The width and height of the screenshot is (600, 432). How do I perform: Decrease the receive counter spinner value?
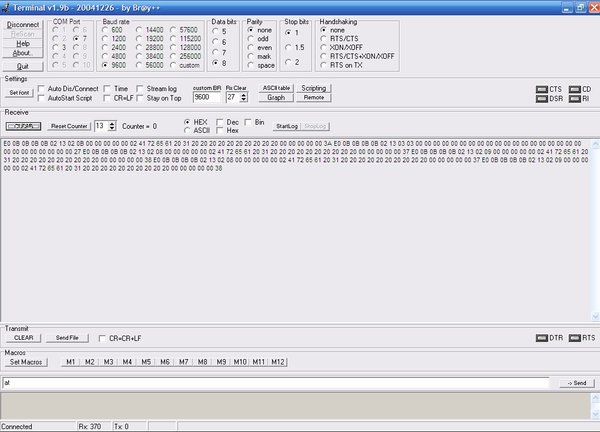(x=112, y=129)
